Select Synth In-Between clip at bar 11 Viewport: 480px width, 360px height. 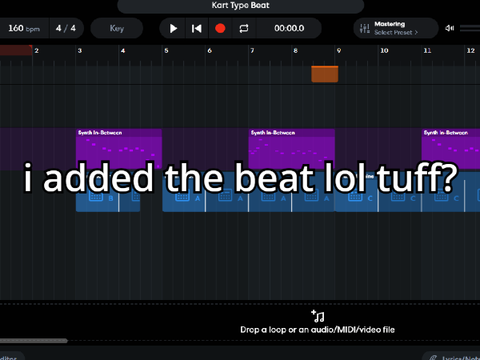pos(451,149)
